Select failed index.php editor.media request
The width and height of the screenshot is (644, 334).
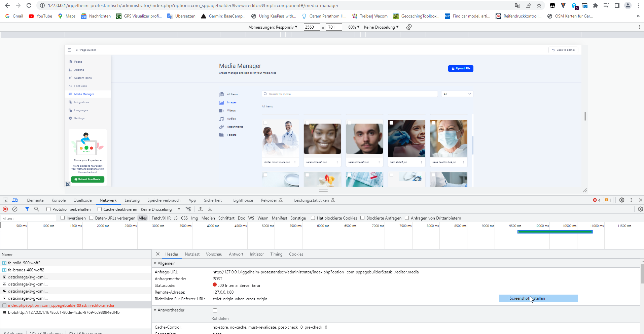(61, 305)
